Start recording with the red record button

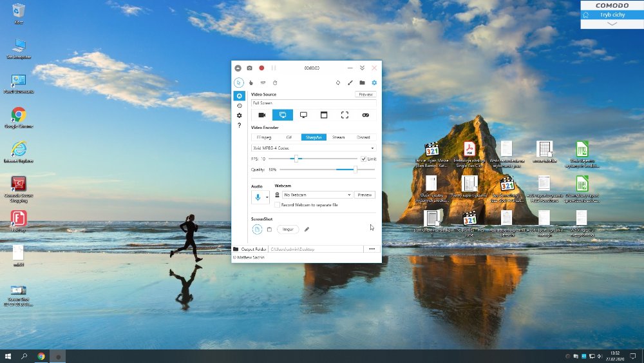pyautogui.click(x=261, y=68)
